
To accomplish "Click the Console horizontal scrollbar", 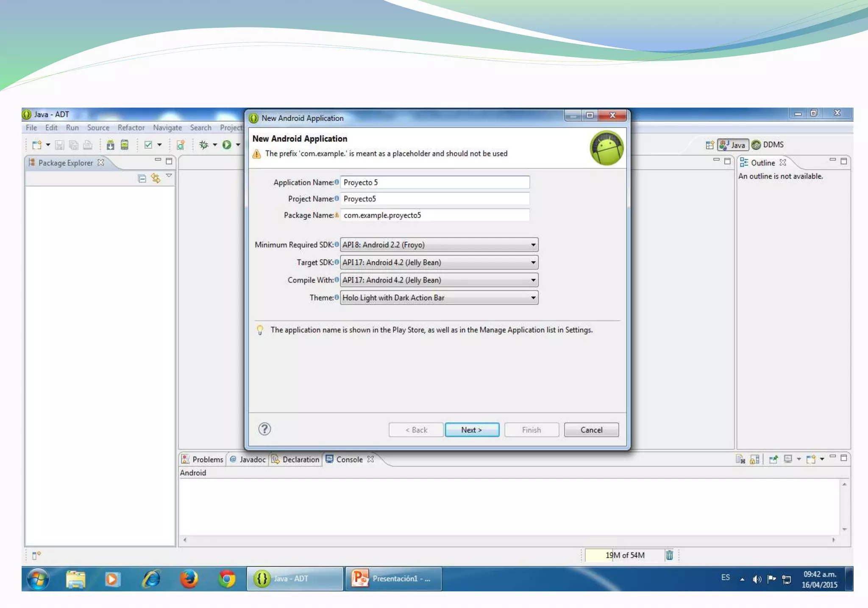I will [509, 540].
